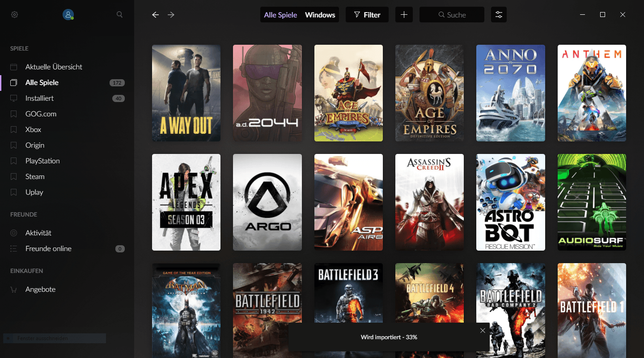Go forward with the right arrow
The width and height of the screenshot is (644, 358).
tap(171, 15)
